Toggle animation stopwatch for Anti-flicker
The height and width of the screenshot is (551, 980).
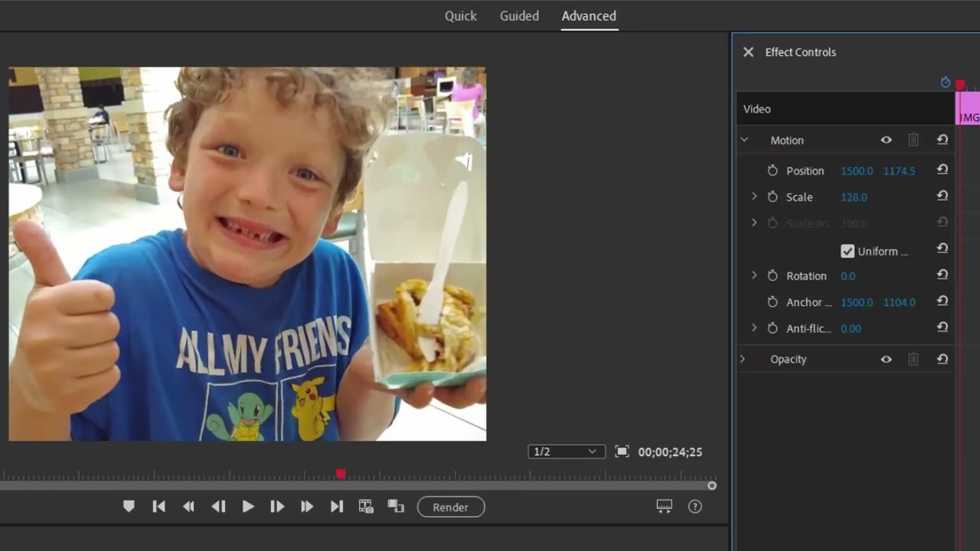773,328
